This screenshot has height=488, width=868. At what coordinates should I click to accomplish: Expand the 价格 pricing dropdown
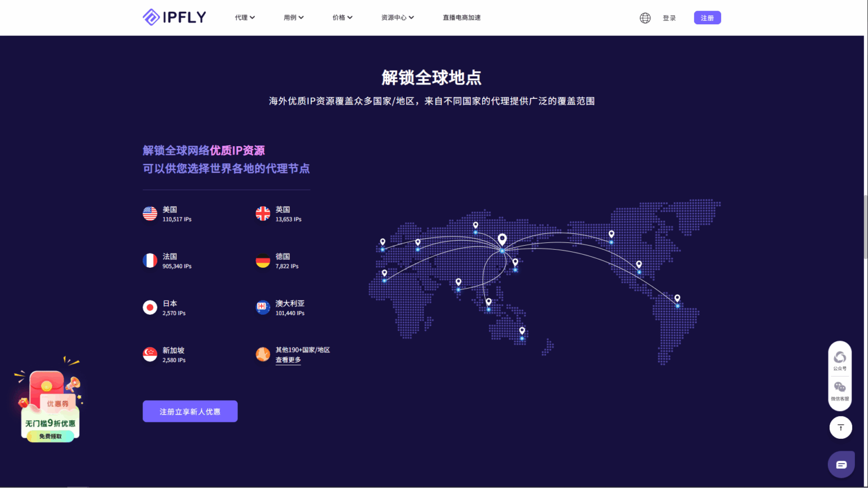(342, 17)
